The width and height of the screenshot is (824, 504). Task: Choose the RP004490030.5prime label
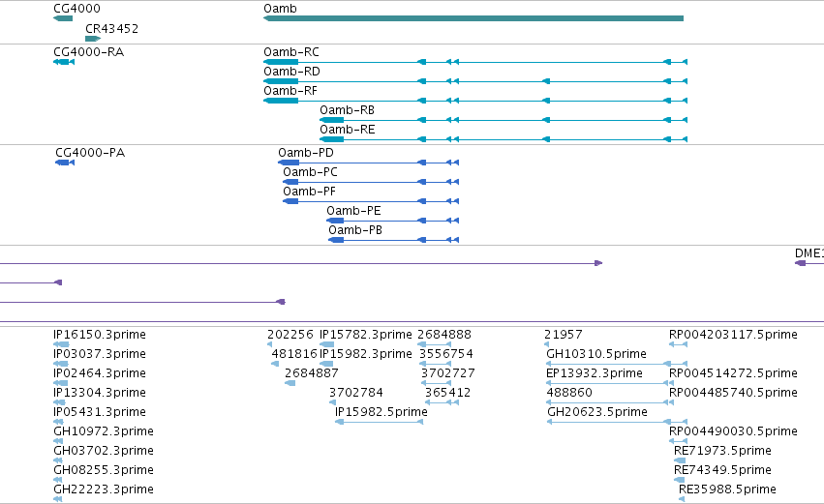(x=733, y=431)
